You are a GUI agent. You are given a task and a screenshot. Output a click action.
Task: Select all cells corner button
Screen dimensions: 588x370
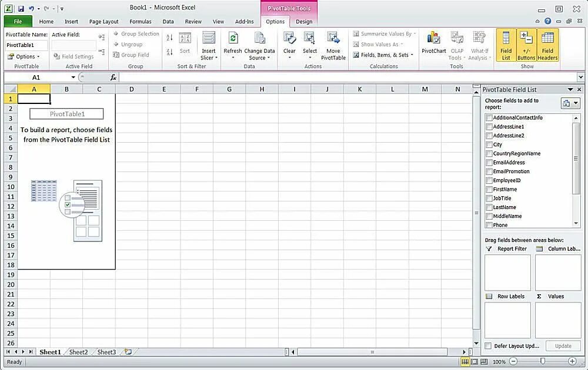(x=11, y=89)
